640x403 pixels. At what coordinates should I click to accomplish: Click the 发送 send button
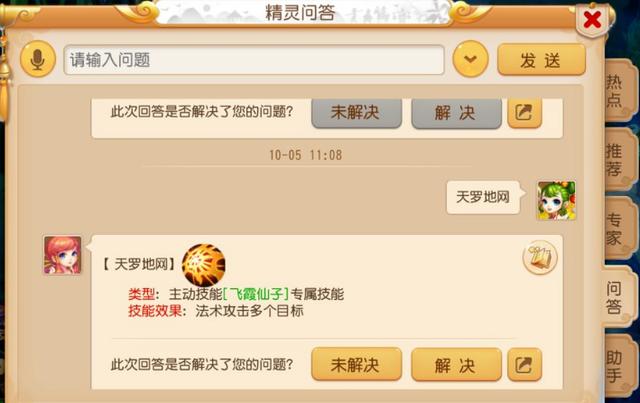point(541,60)
